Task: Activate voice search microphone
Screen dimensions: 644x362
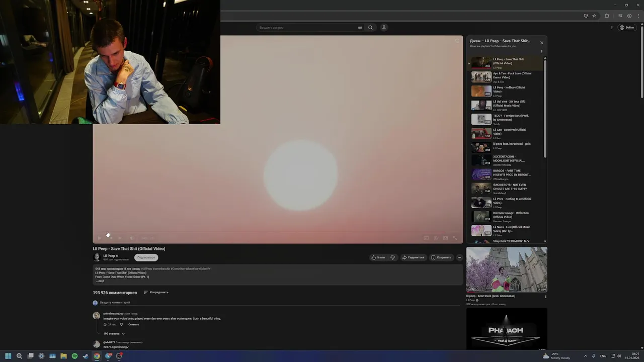Action: [x=384, y=28]
